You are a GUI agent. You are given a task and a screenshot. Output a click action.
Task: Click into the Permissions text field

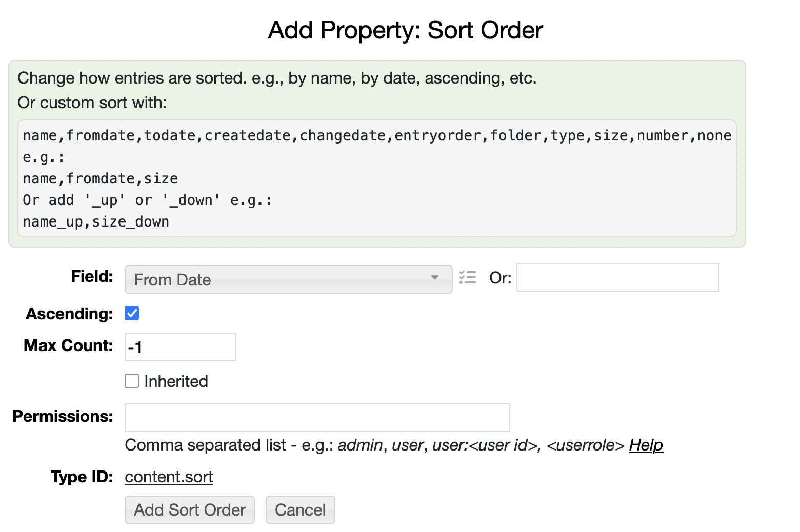317,417
